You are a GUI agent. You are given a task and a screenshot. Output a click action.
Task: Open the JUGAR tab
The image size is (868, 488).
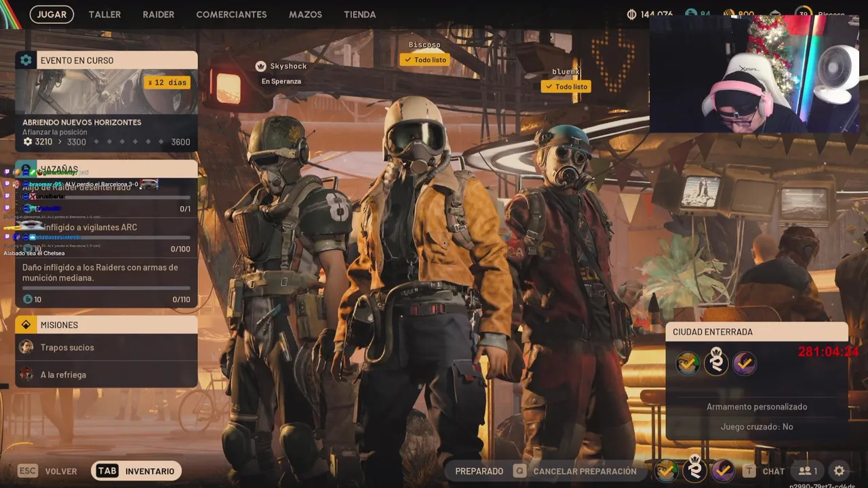52,14
